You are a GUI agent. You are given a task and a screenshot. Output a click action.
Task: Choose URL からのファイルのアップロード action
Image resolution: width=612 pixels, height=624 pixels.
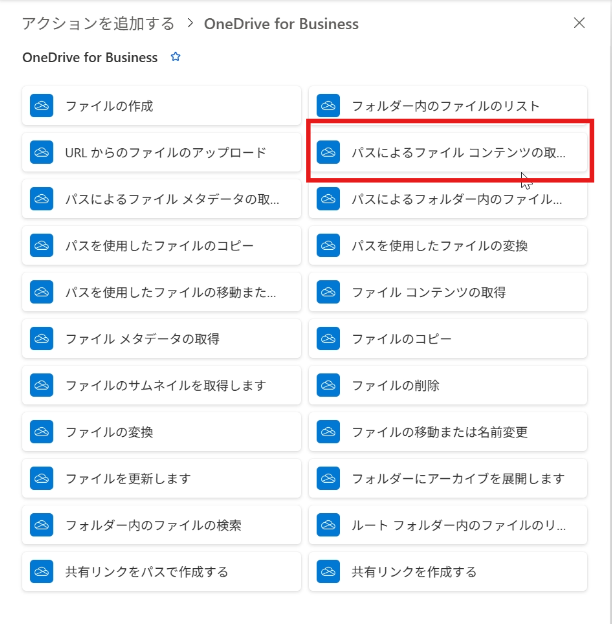tap(165, 153)
